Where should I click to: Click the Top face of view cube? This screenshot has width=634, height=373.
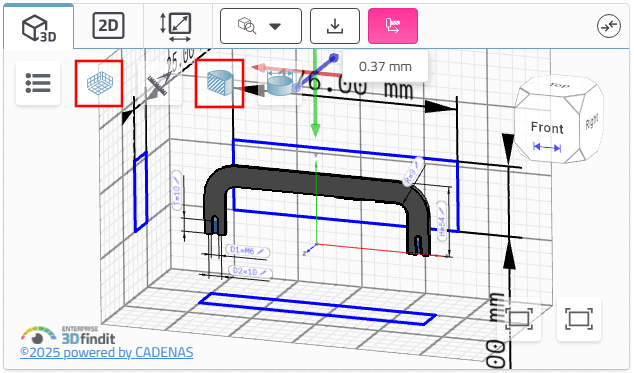click(559, 86)
